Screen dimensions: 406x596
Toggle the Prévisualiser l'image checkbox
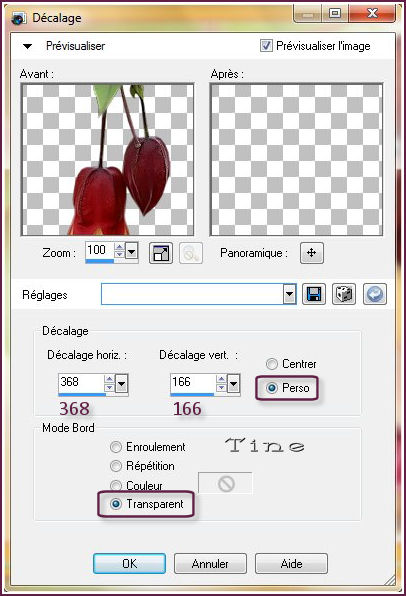point(266,46)
